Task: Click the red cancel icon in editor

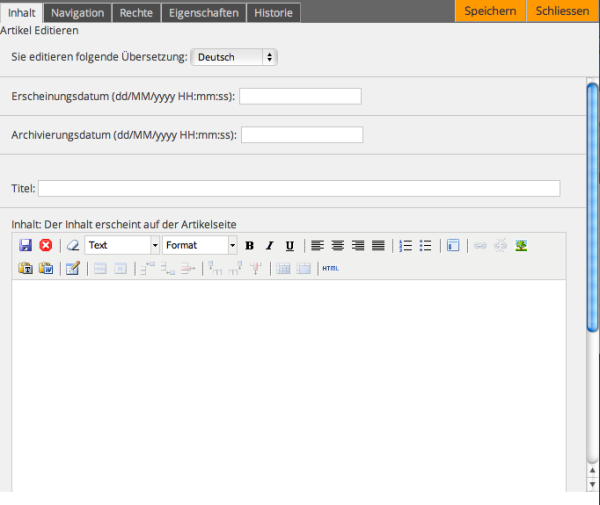Action: click(x=45, y=245)
